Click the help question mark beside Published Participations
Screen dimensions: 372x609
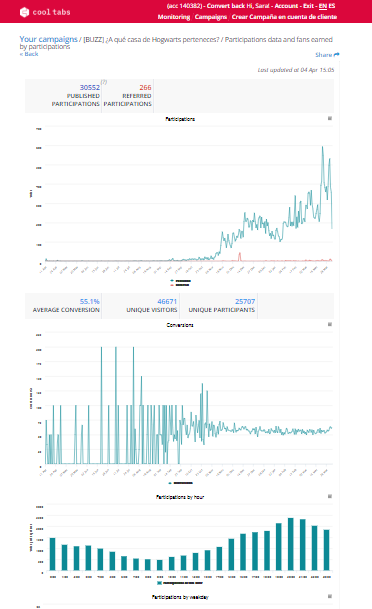(x=104, y=82)
